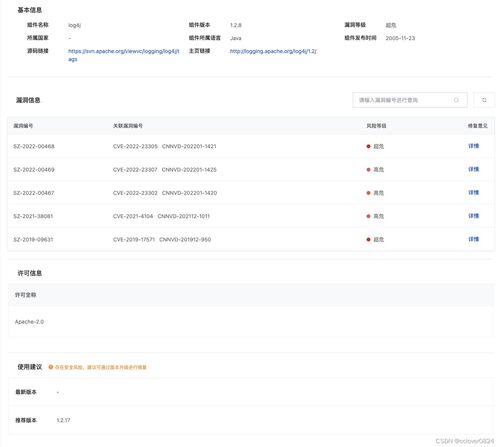Viewport: 500px width, 447px height.
Task: Click the 使用建议 section heading
Action: [x=30, y=367]
